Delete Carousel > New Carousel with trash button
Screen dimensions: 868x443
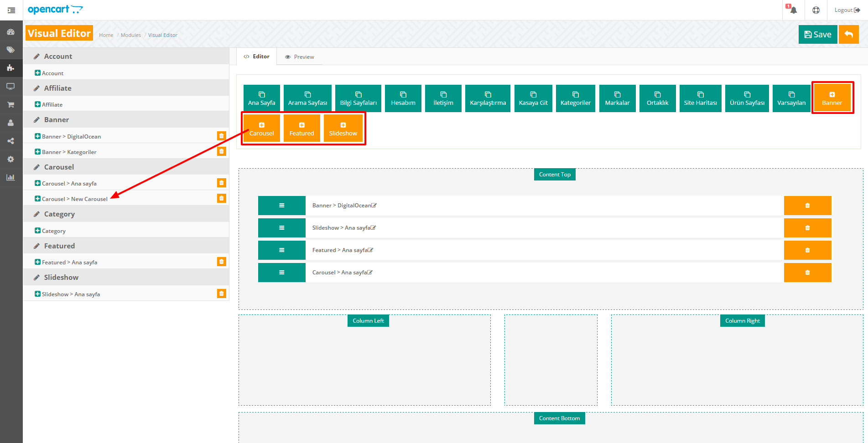[222, 198]
